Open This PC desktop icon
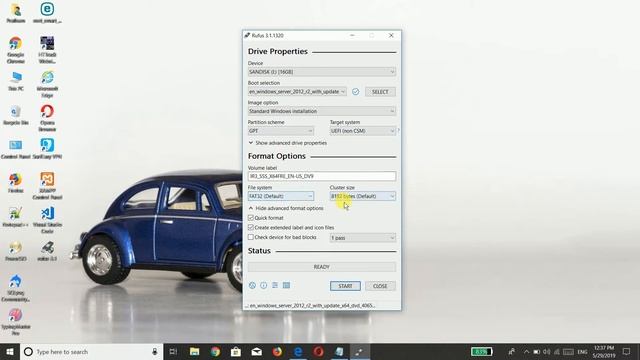This screenshot has height=360, width=640. (16, 81)
